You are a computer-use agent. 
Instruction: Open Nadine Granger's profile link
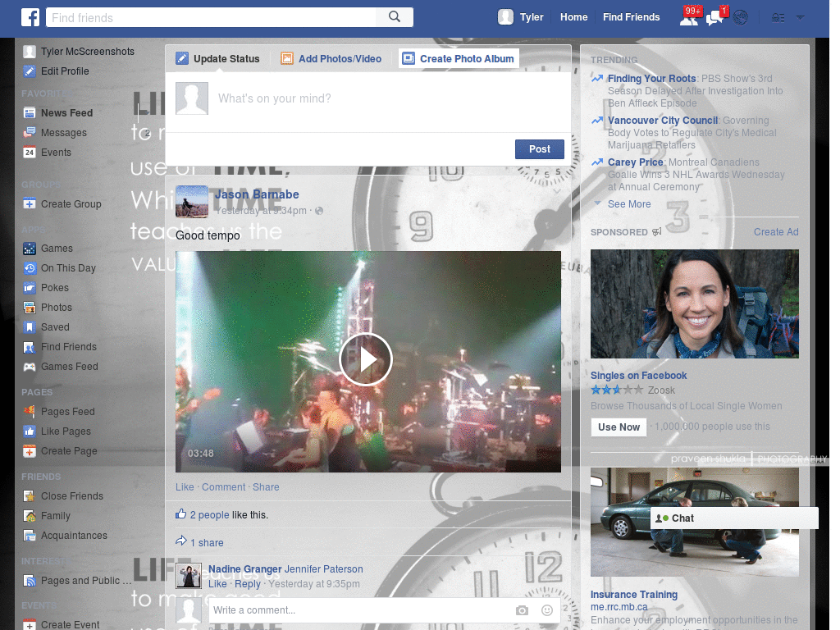tap(244, 569)
